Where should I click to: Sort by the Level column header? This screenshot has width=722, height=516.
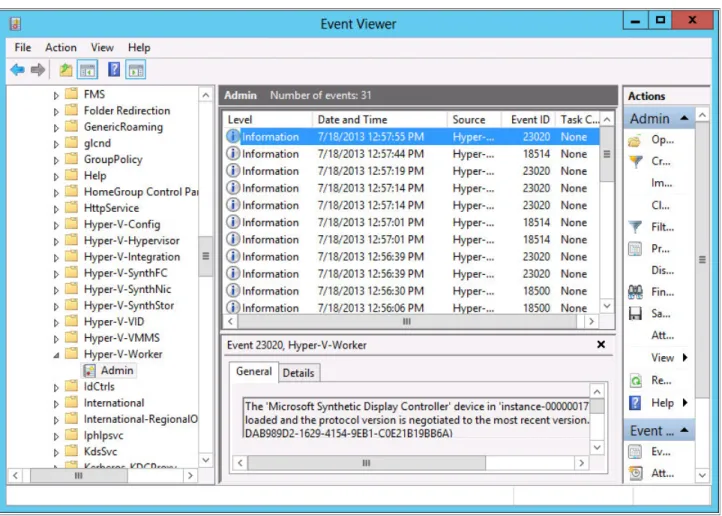coord(268,120)
